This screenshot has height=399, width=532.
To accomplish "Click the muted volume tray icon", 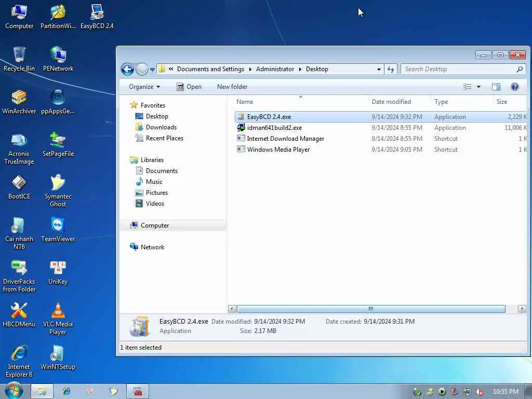I will (479, 392).
